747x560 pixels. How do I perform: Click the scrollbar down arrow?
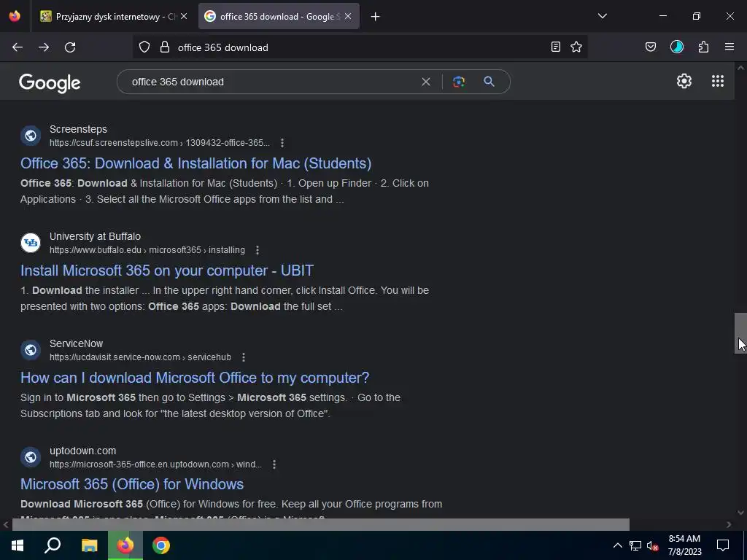[740, 513]
